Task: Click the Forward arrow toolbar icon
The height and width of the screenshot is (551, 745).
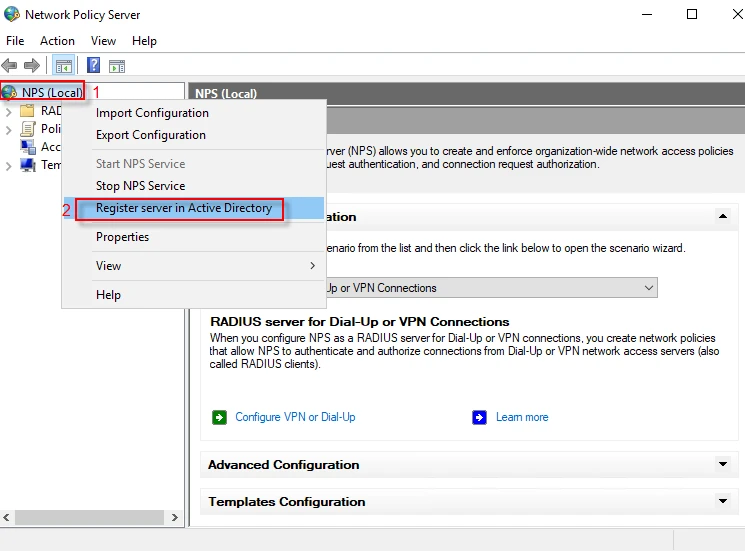Action: (32, 66)
